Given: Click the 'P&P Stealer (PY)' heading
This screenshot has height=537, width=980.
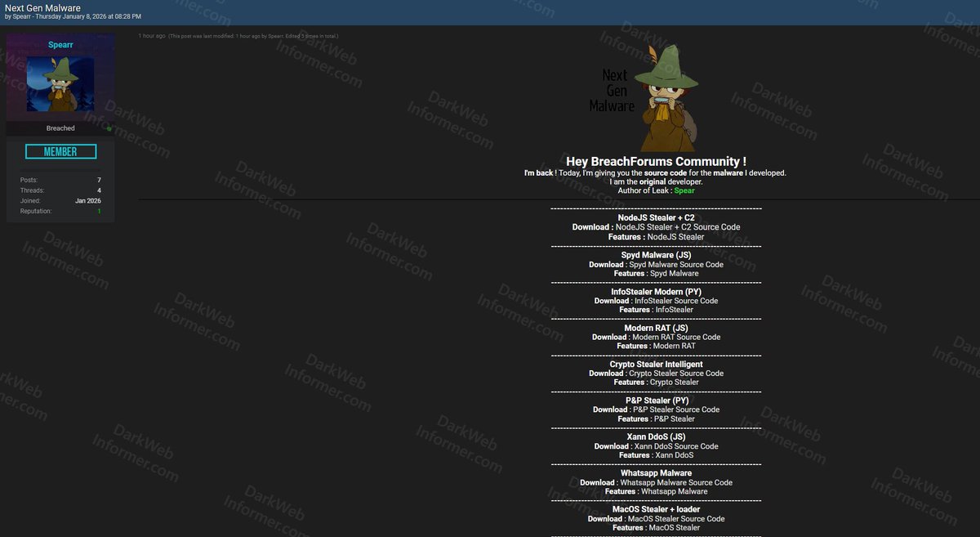Looking at the screenshot, I should pos(656,401).
